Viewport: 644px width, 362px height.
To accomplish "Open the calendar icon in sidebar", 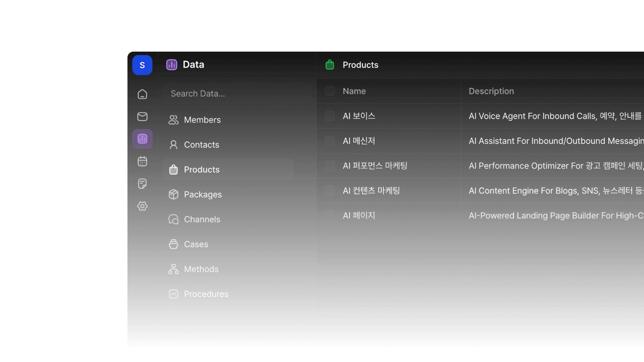I will tap(142, 161).
